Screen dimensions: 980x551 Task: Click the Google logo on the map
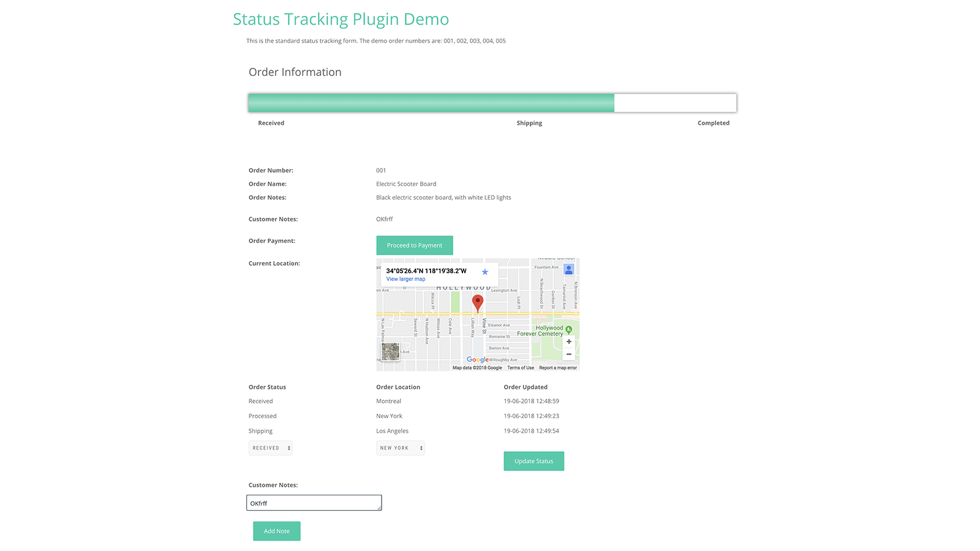coord(478,359)
